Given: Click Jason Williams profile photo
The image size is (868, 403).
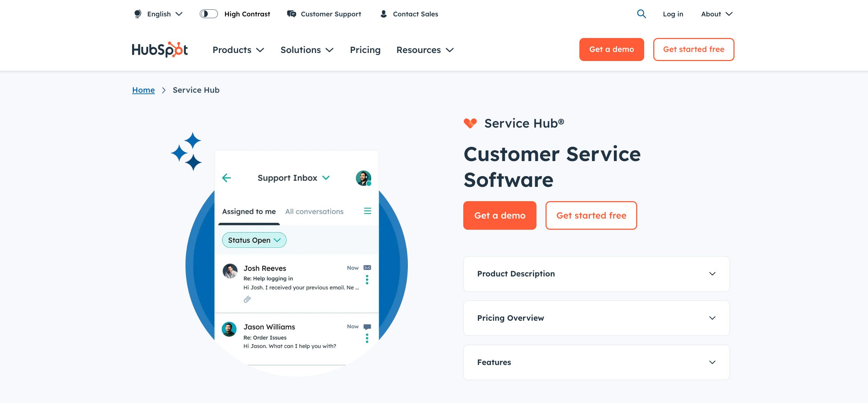Looking at the screenshot, I should [229, 329].
